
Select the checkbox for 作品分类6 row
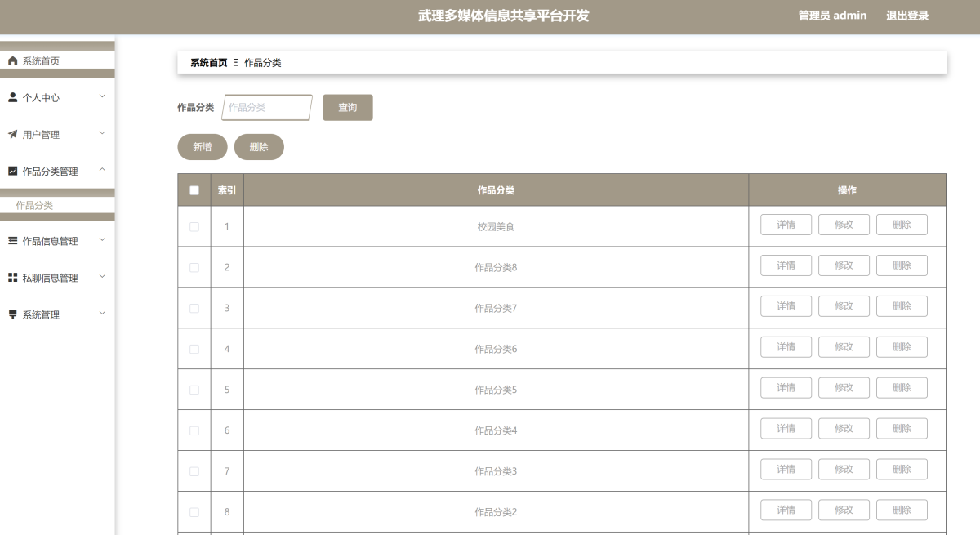pos(194,349)
